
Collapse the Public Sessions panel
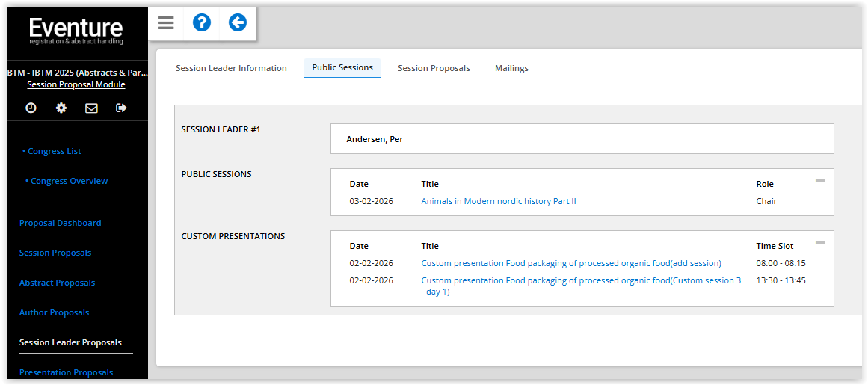(x=820, y=181)
